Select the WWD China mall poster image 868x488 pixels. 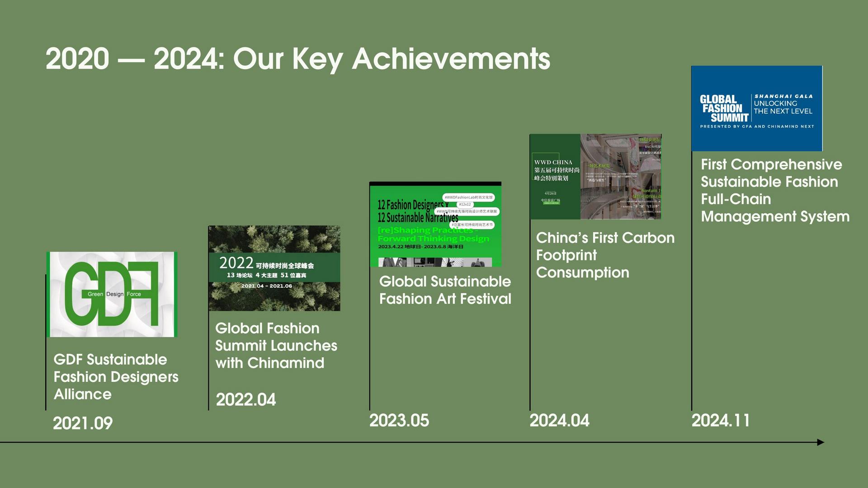coord(595,177)
